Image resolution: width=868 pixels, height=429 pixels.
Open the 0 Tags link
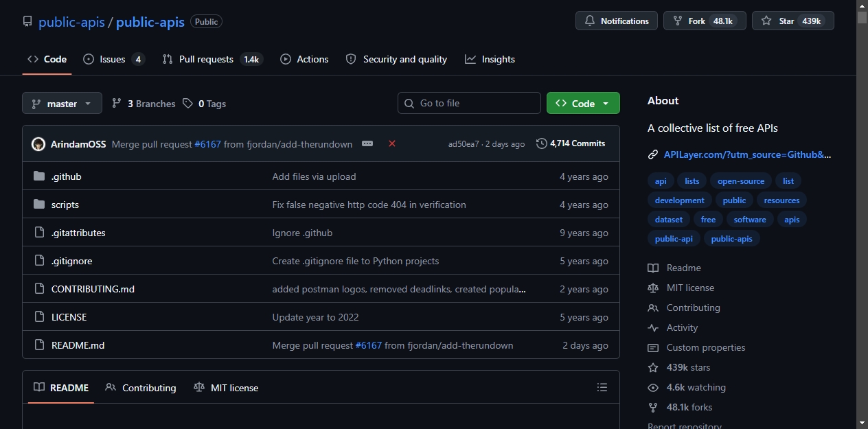point(204,104)
